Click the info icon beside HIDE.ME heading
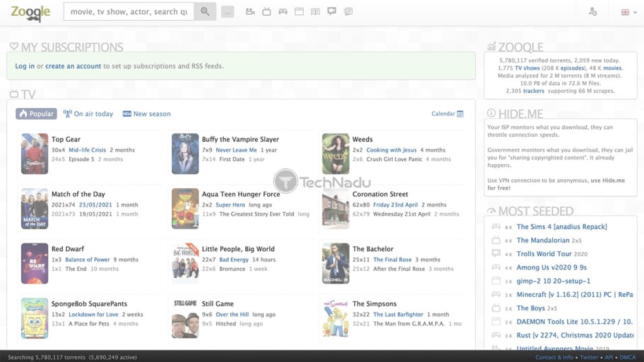644x362 pixels. [x=491, y=113]
